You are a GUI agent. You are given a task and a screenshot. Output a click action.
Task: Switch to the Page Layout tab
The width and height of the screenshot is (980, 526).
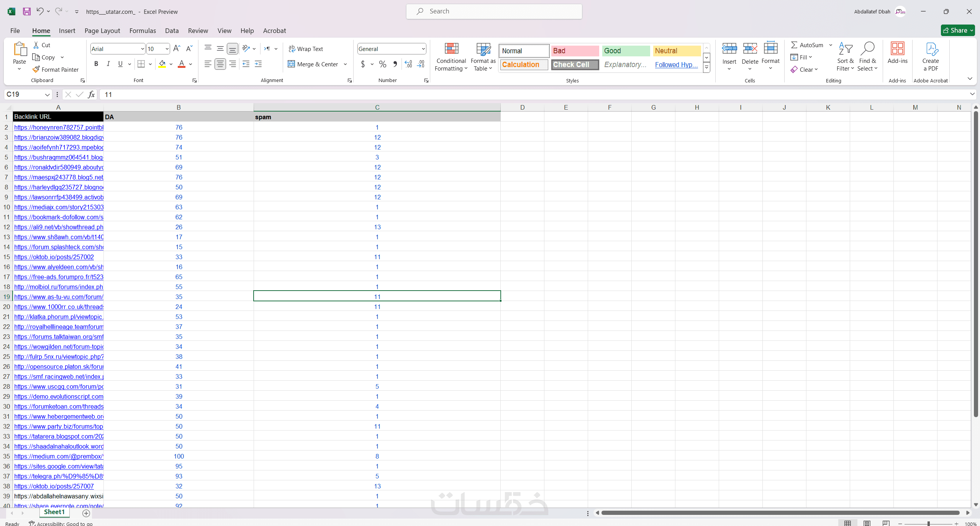pyautogui.click(x=102, y=31)
